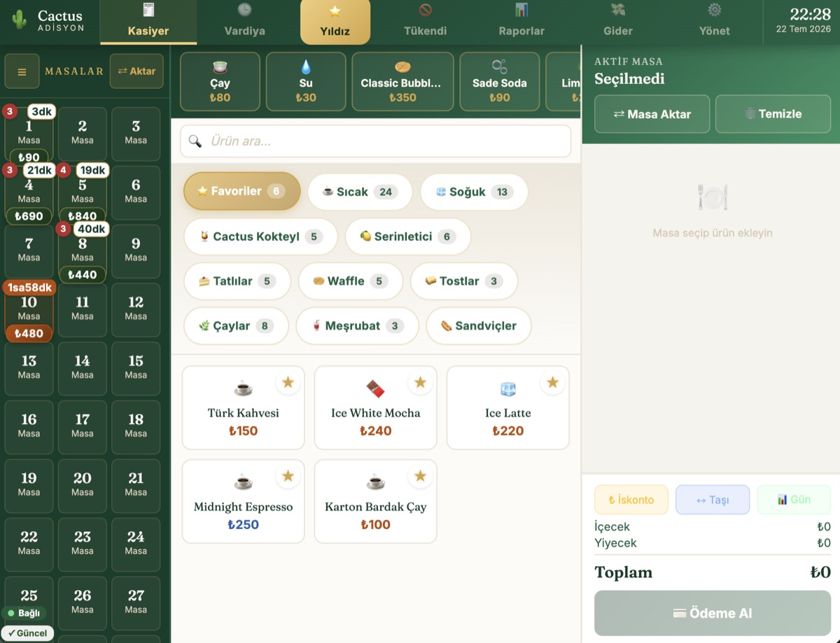
Task: Select table 5 with ₺840
Action: click(83, 193)
